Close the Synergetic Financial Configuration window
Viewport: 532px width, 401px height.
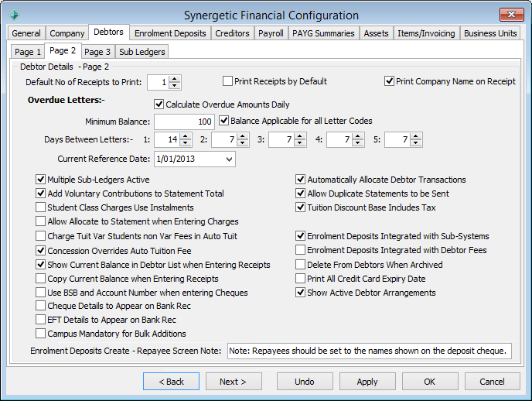[x=511, y=15]
